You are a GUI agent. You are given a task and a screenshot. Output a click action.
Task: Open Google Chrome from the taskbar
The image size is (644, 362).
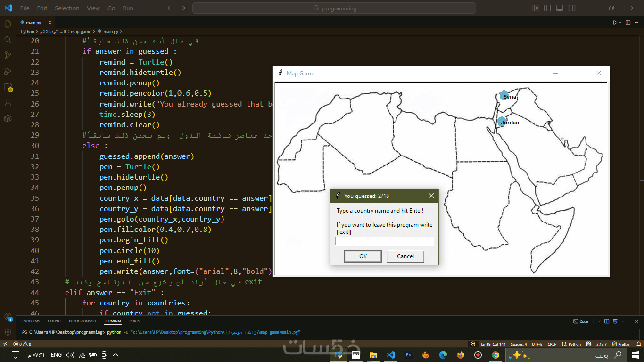coord(495,355)
